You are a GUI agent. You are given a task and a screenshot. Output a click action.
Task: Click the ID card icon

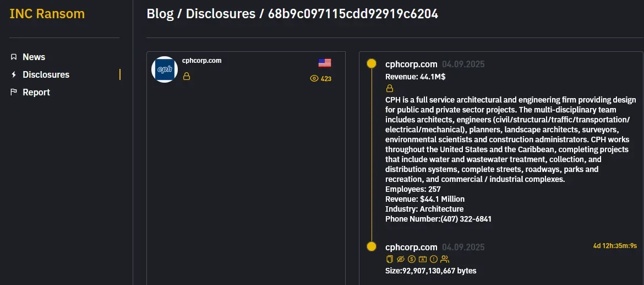(423, 259)
